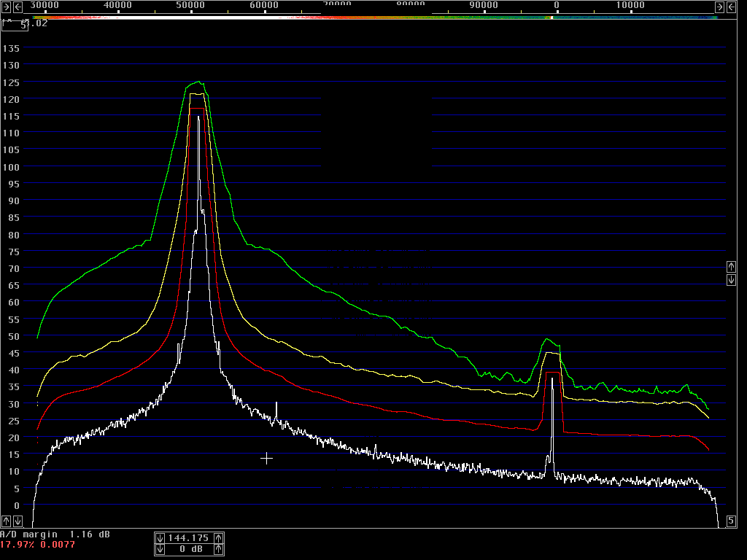Click the 30000 label on the frequency scale
Screen dimensions: 747x560
44,5
